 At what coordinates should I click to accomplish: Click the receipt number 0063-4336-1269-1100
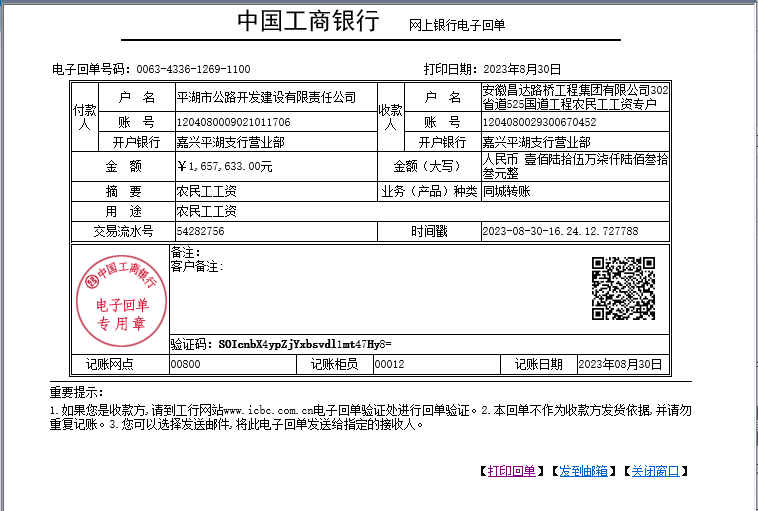(x=193, y=69)
